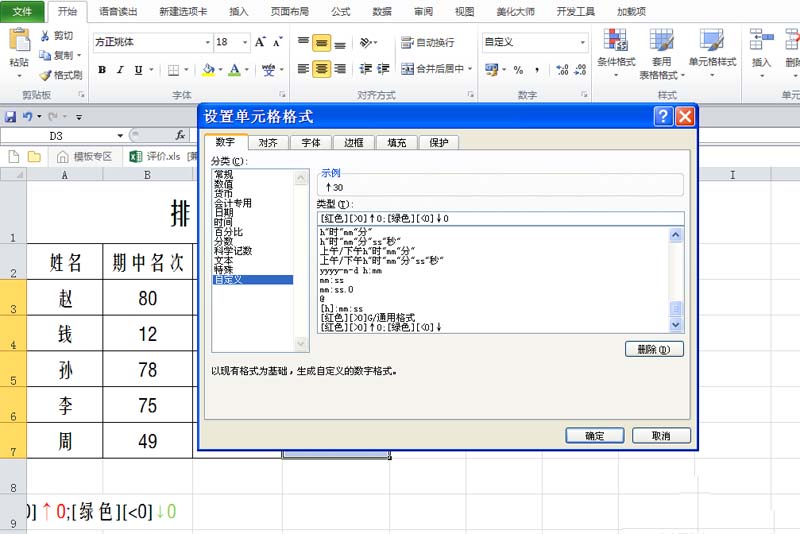The height and width of the screenshot is (534, 800).
Task: Click the type list scroll down arrow
Action: click(x=676, y=325)
